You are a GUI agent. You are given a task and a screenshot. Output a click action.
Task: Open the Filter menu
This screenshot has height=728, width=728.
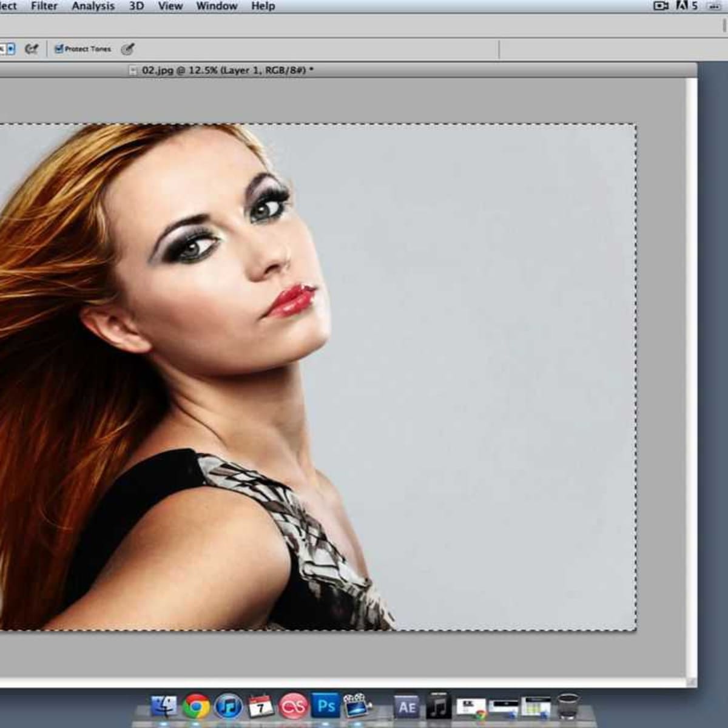pyautogui.click(x=44, y=6)
